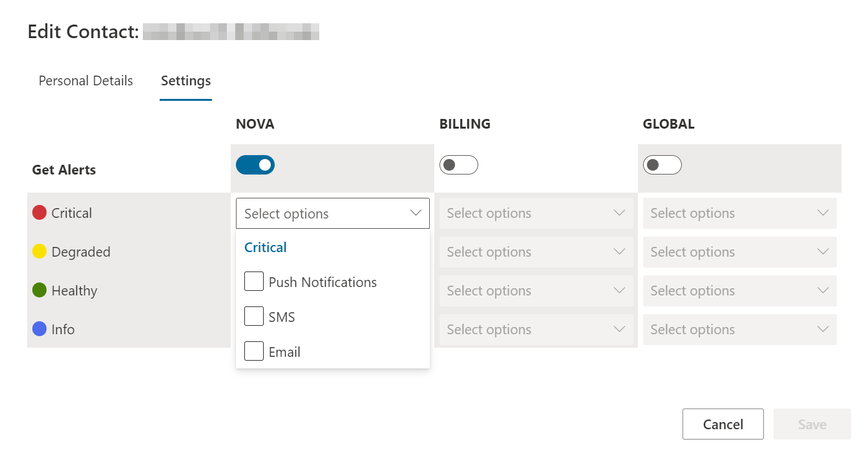868x457 pixels.
Task: Click the yellow Degraded status dot
Action: coord(39,251)
